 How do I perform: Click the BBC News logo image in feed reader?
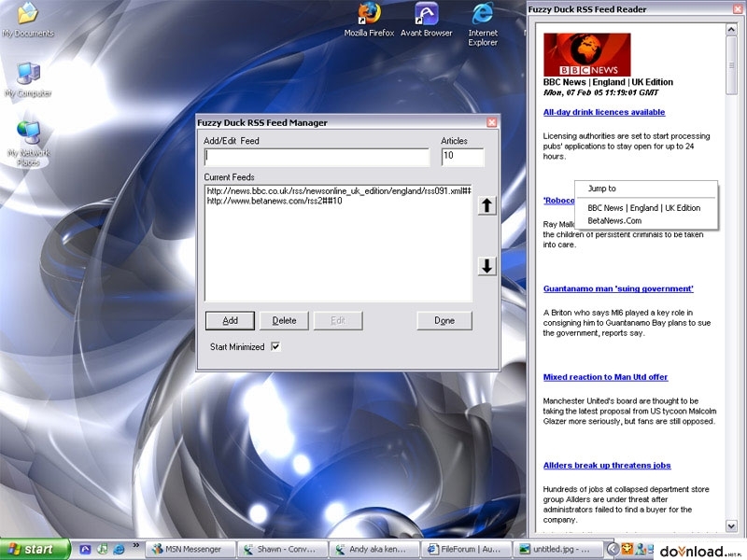pyautogui.click(x=587, y=54)
